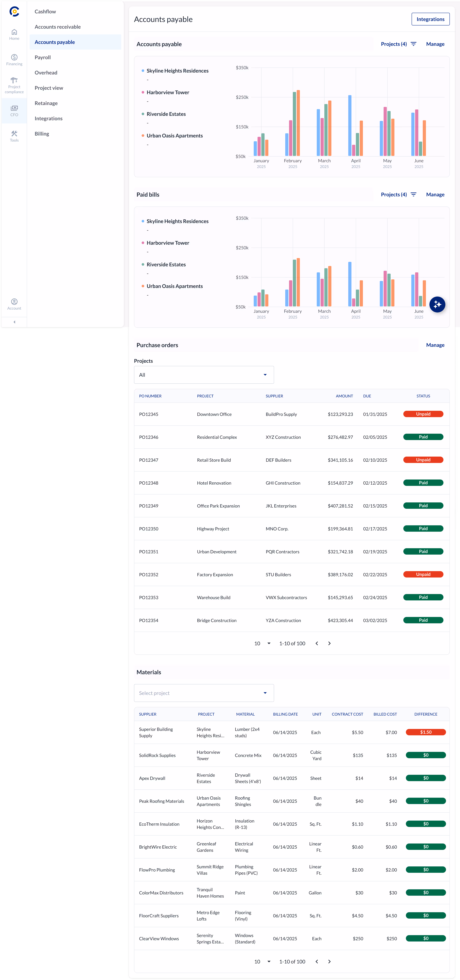Sort purchase orders by PO NUMBER column
The height and width of the screenshot is (980, 460).
pyautogui.click(x=150, y=396)
